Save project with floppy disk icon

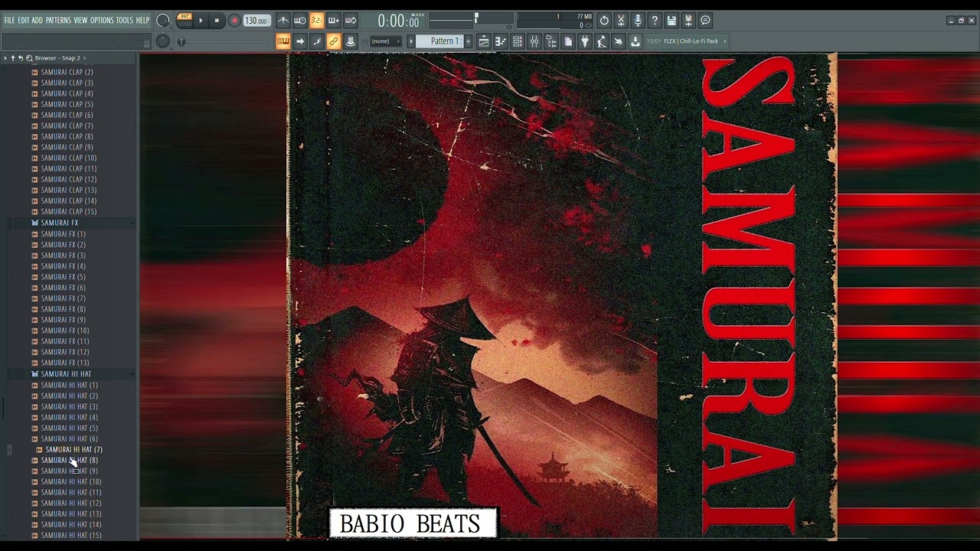tap(671, 21)
